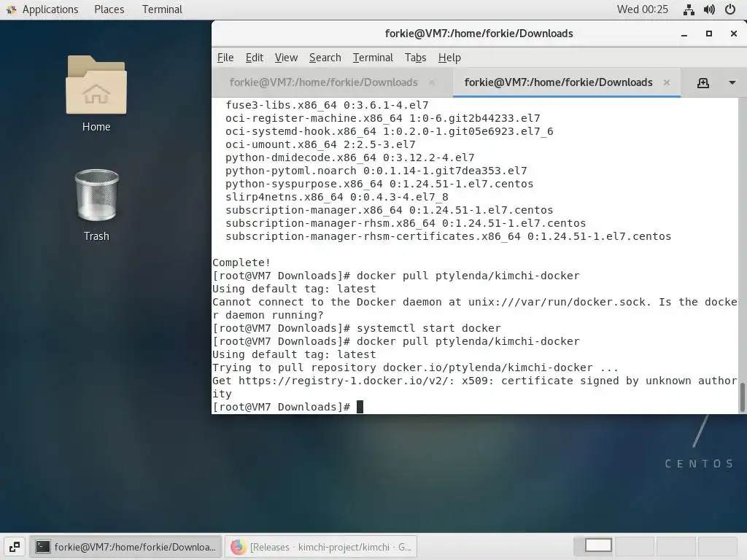Screen dimensions: 747x560
Task: Click the clock showing Wed 00:25
Action: 642,9
